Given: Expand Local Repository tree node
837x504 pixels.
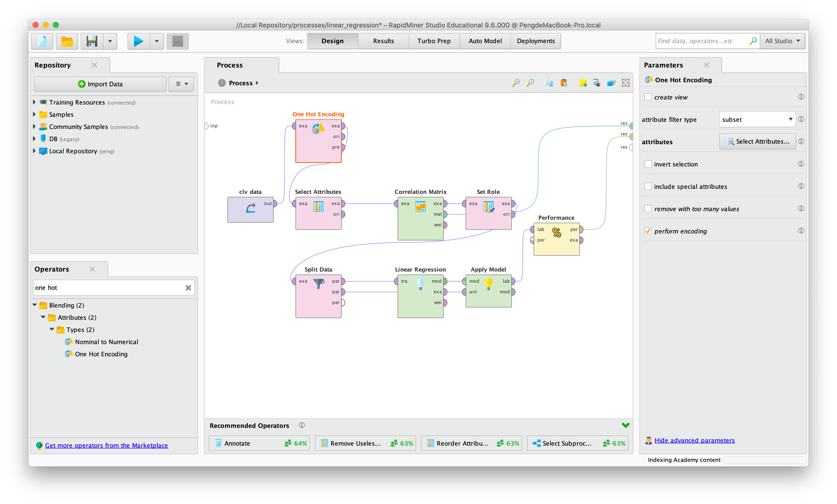Looking at the screenshot, I should (34, 151).
